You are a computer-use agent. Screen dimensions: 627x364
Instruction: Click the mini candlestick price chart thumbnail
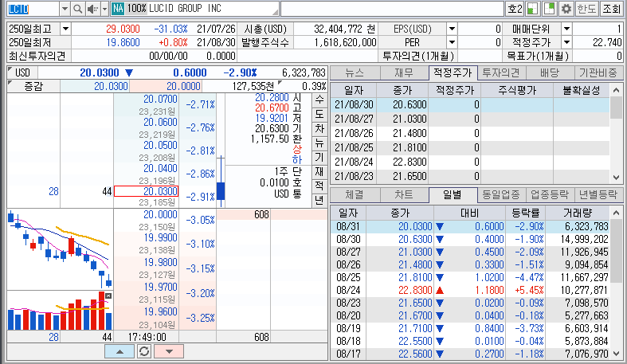point(60,249)
